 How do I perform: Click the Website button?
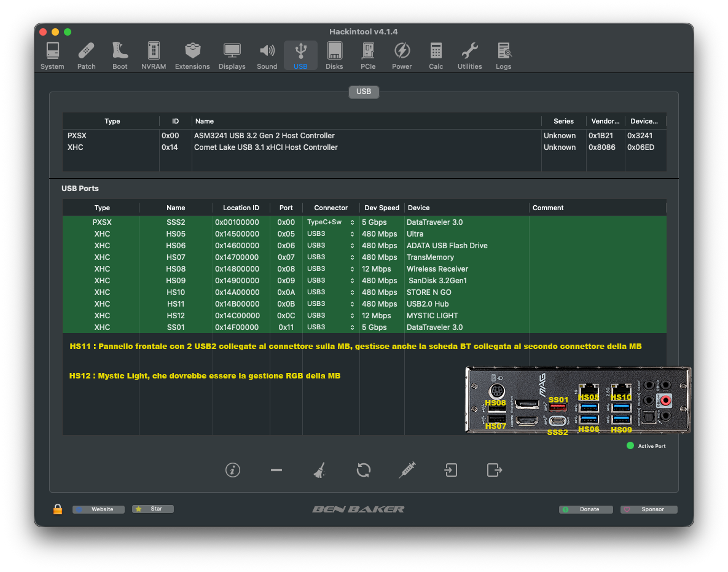pos(98,509)
